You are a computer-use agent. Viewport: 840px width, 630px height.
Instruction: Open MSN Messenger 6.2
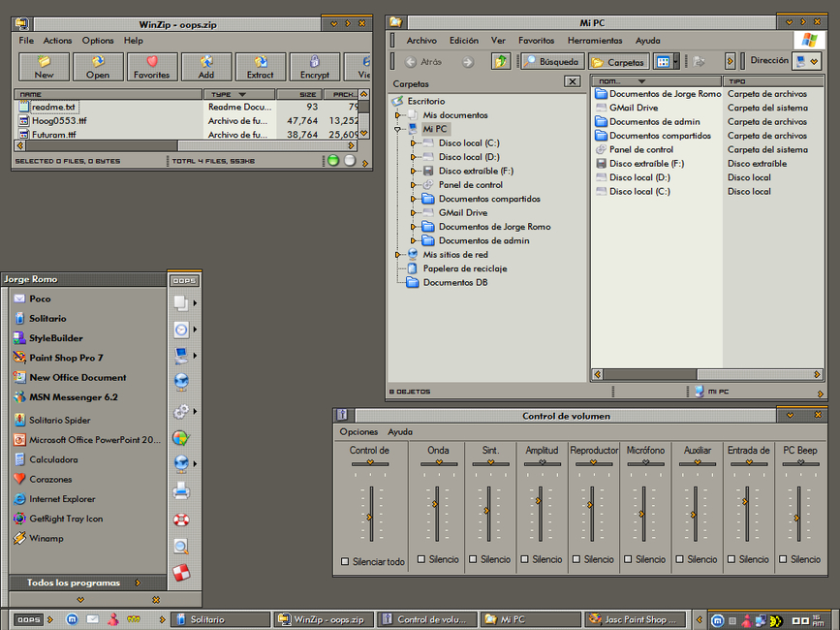pyautogui.click(x=74, y=397)
